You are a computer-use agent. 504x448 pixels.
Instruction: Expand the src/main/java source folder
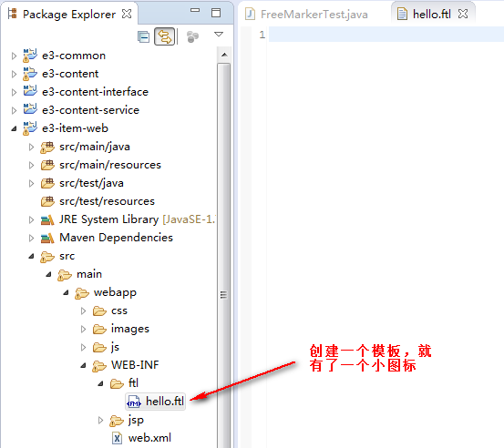pos(31,148)
